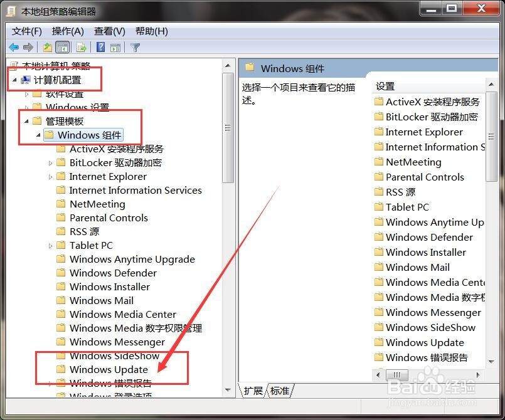The width and height of the screenshot is (505, 420).
Task: Click the settings list horizontal scrollbar thumb
Action: click(396, 375)
